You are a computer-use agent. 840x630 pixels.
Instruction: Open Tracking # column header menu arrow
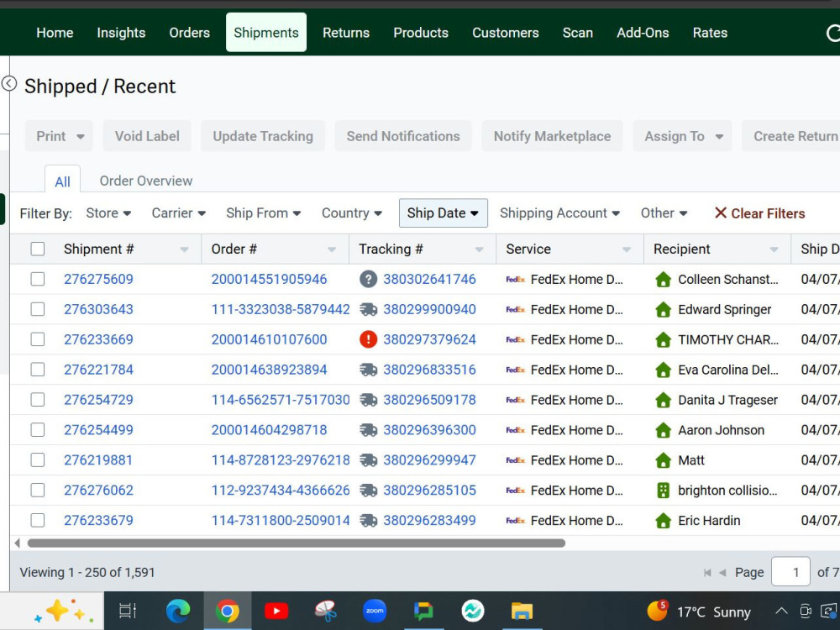480,249
